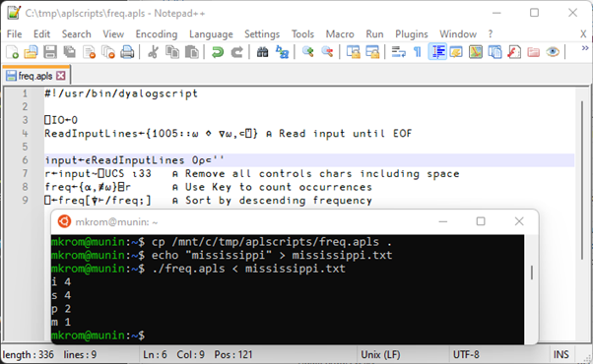Click the './freq.apls < mississippi.txt' command line

coord(248,269)
